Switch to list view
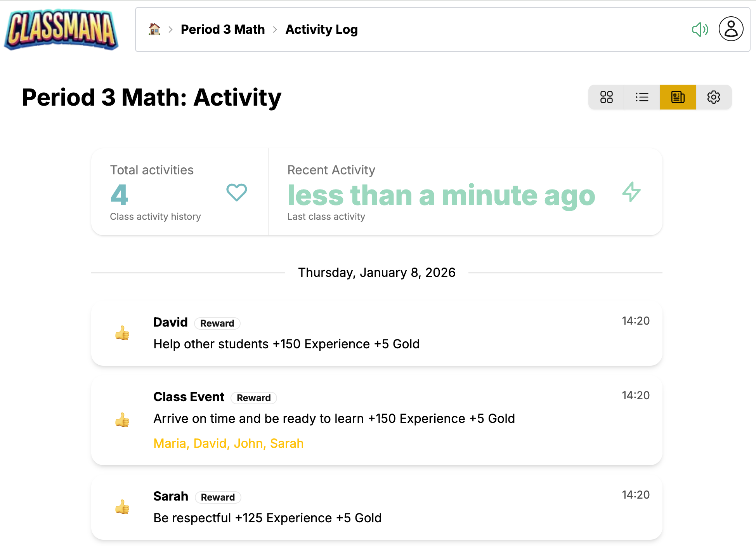The width and height of the screenshot is (756, 546). pyautogui.click(x=642, y=97)
